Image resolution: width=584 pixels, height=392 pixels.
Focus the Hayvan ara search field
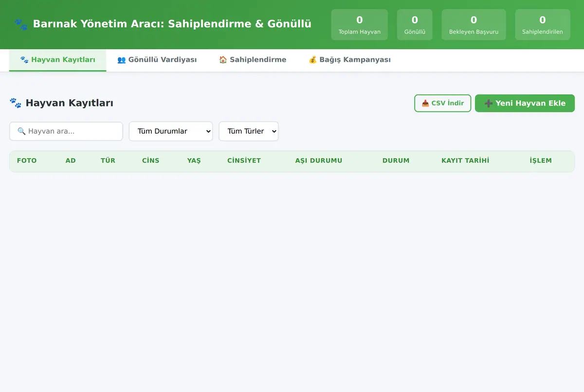(66, 131)
